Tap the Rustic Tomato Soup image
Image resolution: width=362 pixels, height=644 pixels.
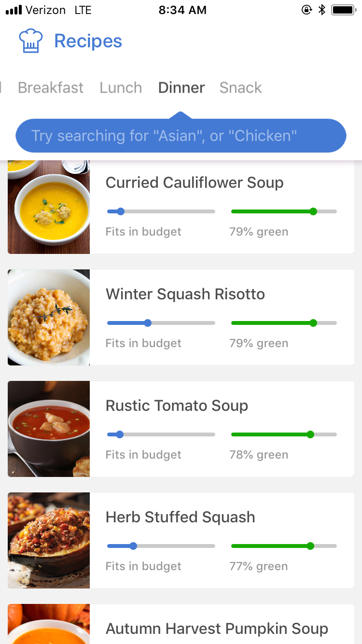49,429
